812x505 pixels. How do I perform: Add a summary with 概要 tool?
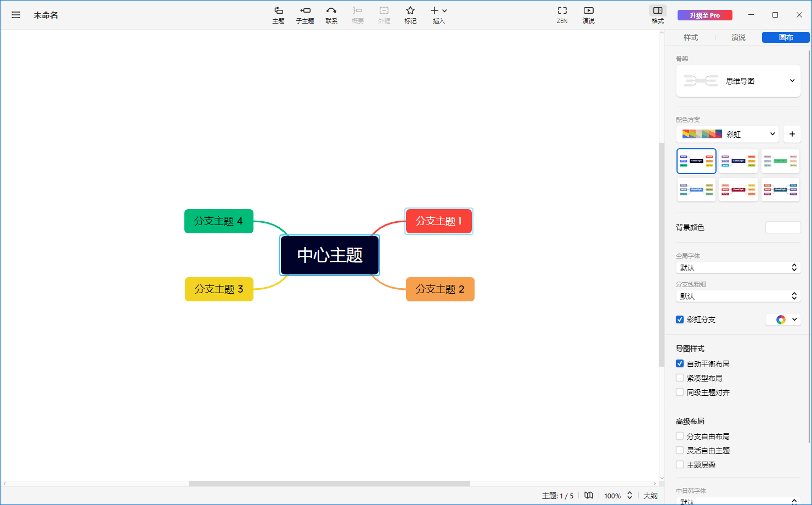[x=358, y=15]
